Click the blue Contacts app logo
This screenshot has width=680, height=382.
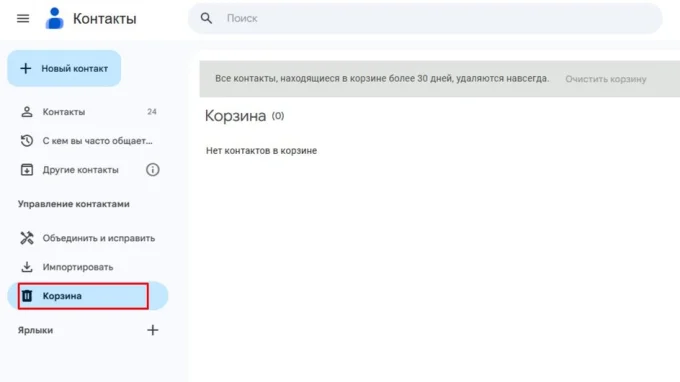click(55, 19)
